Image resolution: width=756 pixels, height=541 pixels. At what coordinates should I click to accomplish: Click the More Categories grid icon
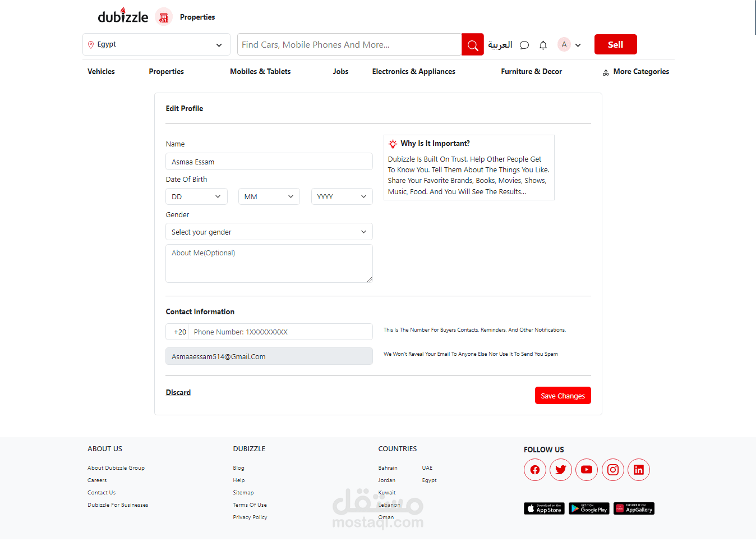606,72
